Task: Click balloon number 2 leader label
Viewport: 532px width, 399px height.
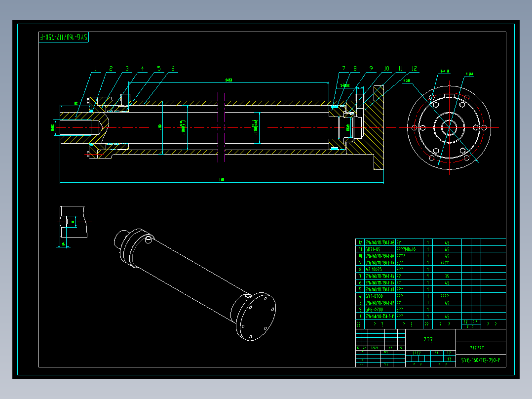Action: point(111,69)
